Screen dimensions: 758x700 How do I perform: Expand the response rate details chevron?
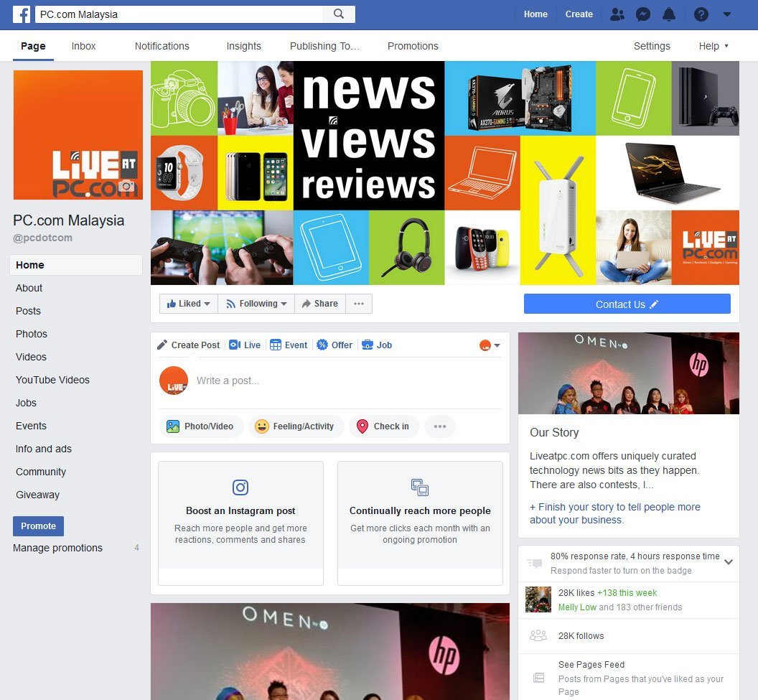pos(729,561)
